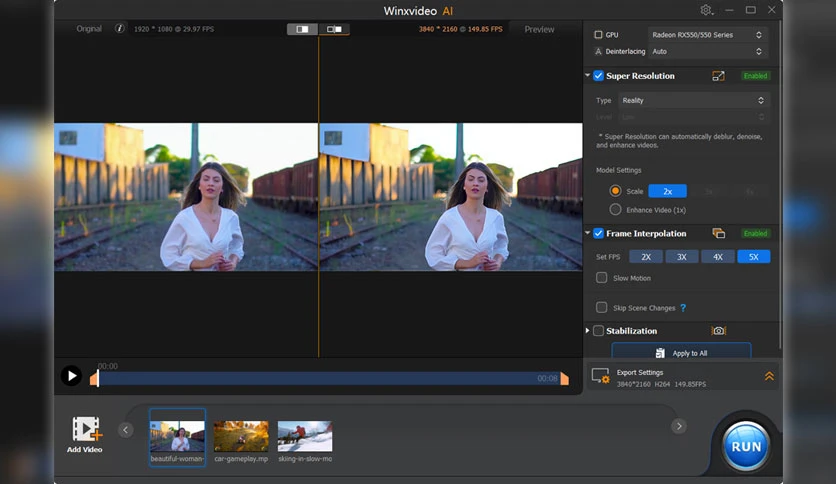Select car-gameplay.mp video thumbnail
836x484 pixels.
(x=241, y=436)
